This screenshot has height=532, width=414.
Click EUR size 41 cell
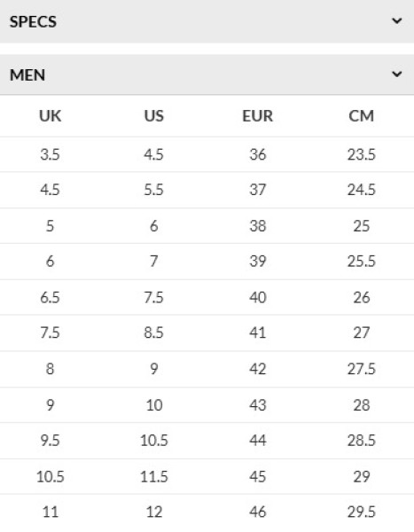click(258, 332)
